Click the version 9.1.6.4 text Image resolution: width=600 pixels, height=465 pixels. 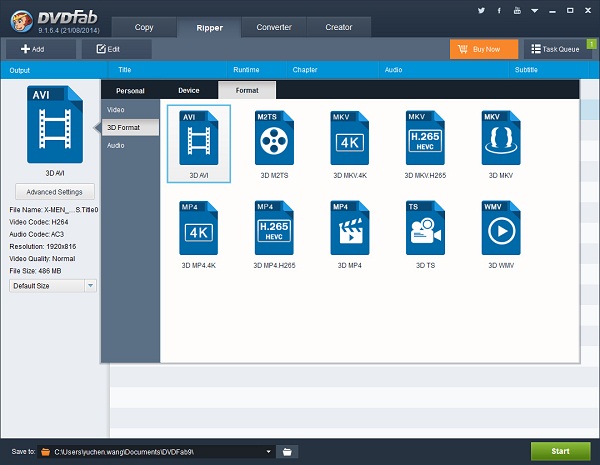point(69,30)
